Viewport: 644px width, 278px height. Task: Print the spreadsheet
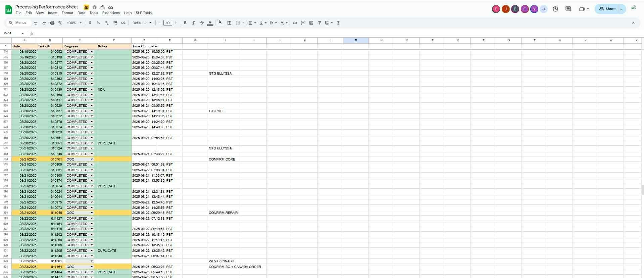click(x=52, y=23)
